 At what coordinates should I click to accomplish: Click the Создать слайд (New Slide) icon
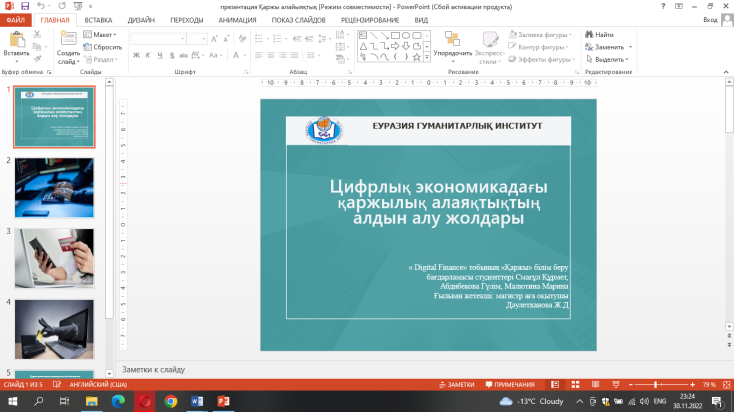(68, 39)
